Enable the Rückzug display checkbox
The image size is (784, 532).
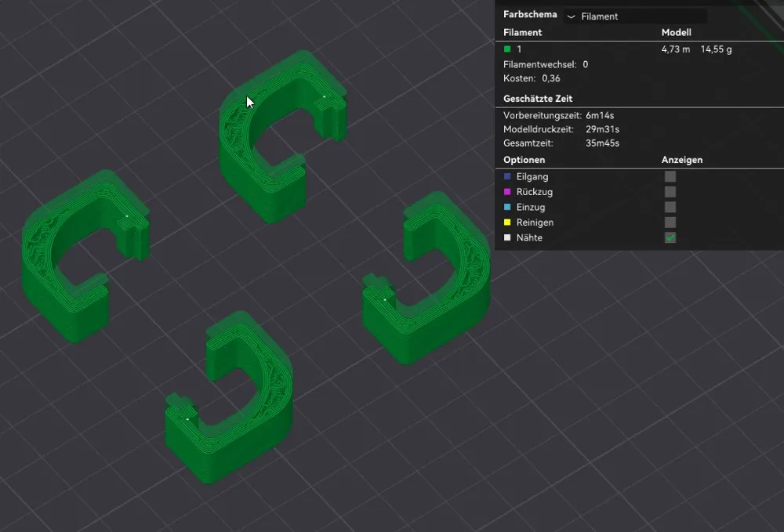coord(670,192)
